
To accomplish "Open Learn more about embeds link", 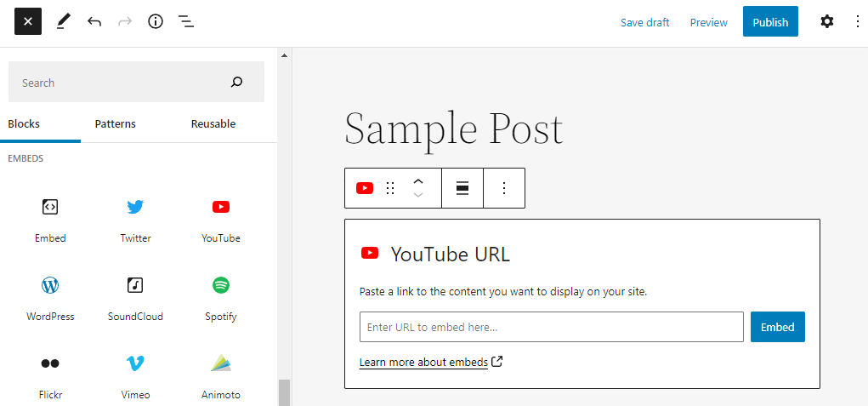I will coord(423,363).
